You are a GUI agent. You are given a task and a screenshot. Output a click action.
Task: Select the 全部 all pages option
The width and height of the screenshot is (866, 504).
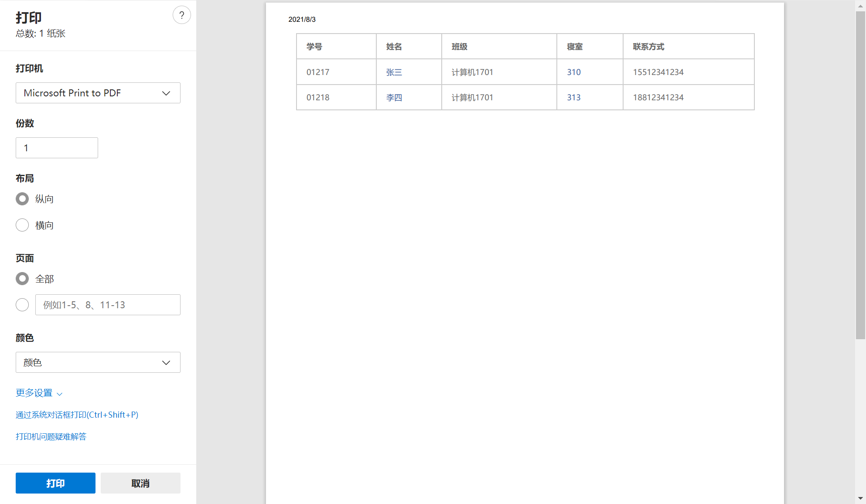coord(22,279)
